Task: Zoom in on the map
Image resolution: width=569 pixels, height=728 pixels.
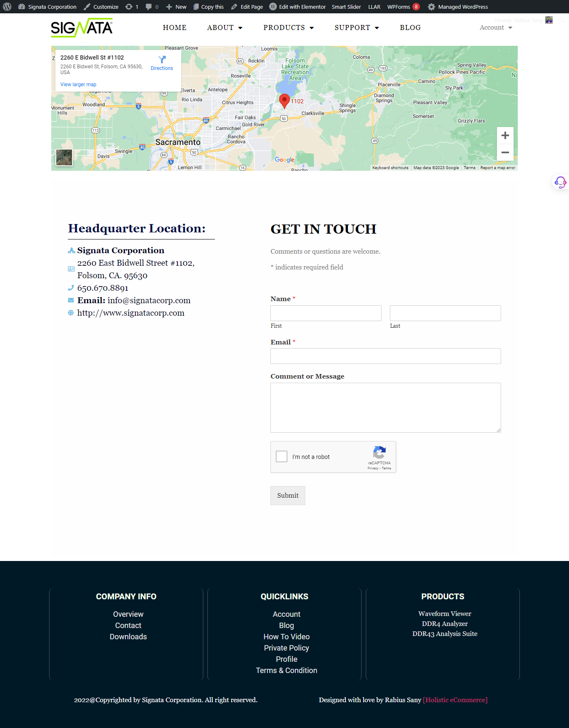Action: point(505,135)
